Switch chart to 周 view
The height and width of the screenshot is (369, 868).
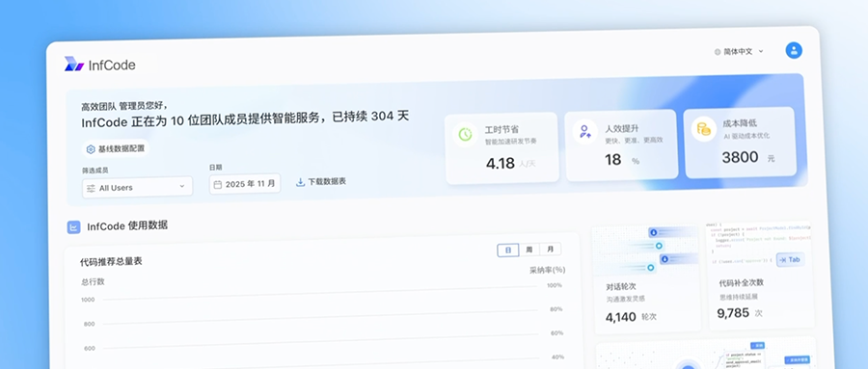click(x=529, y=250)
